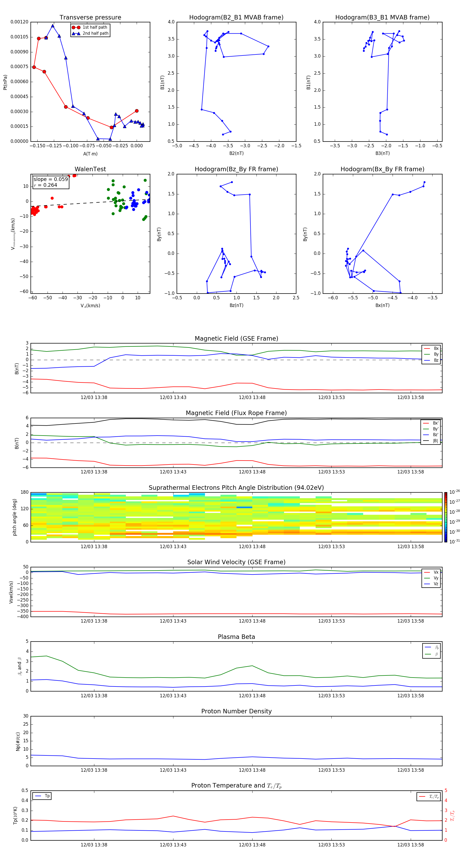Click the WalenTest plot title
This screenshot has height=868, width=473.
point(90,169)
